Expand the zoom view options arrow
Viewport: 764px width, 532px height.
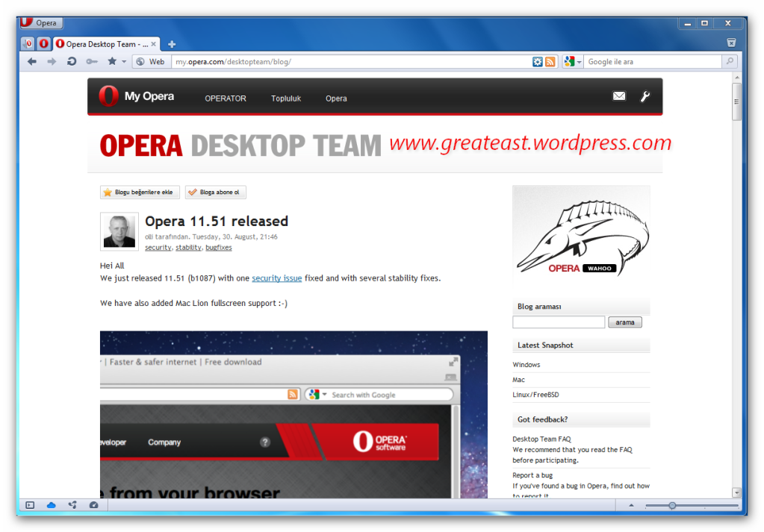coord(630,505)
